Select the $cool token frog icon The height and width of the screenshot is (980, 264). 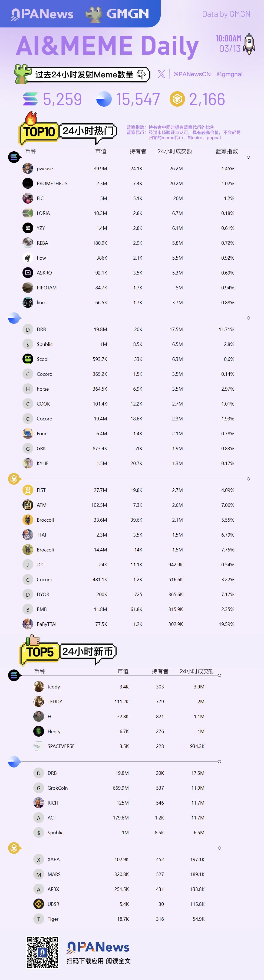point(28,359)
